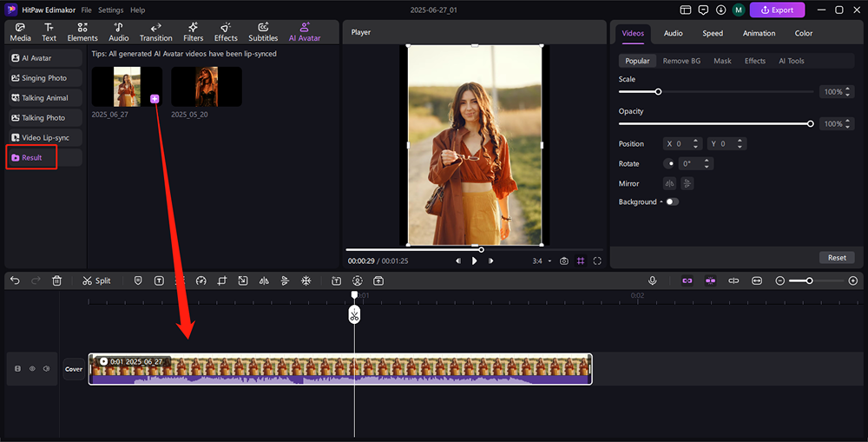Flip horizontally with Mirror icon
The width and height of the screenshot is (868, 442).
click(x=670, y=183)
